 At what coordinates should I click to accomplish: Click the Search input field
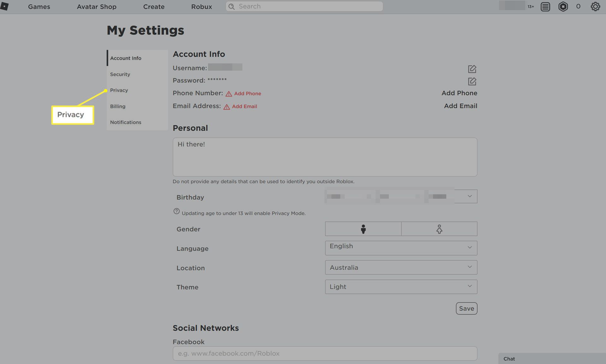pos(304,6)
